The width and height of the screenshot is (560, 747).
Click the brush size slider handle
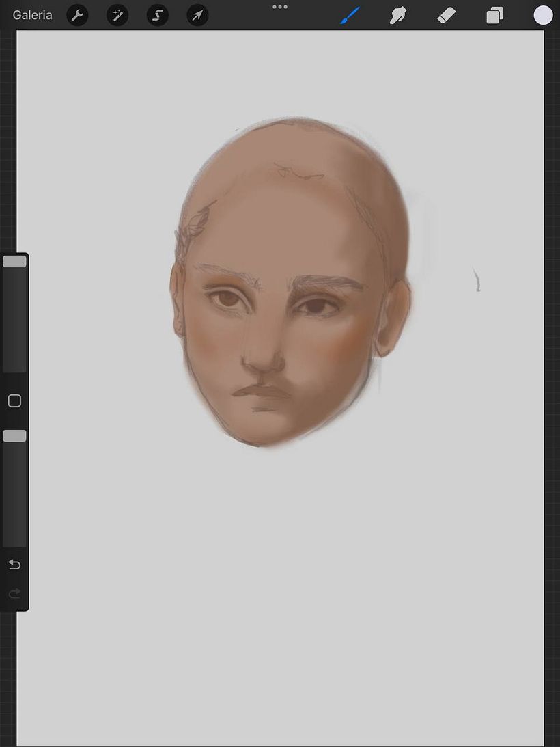[x=14, y=262]
